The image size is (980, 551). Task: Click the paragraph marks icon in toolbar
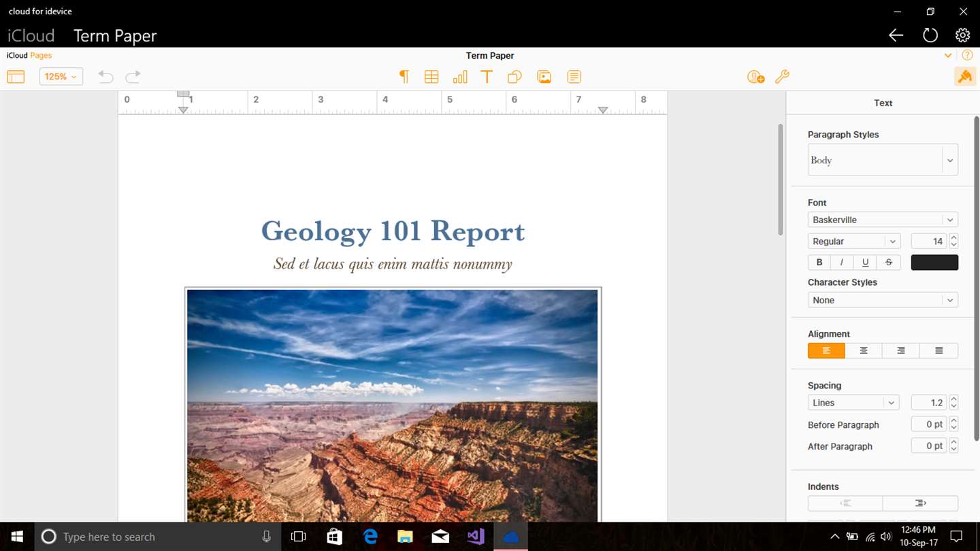click(404, 77)
